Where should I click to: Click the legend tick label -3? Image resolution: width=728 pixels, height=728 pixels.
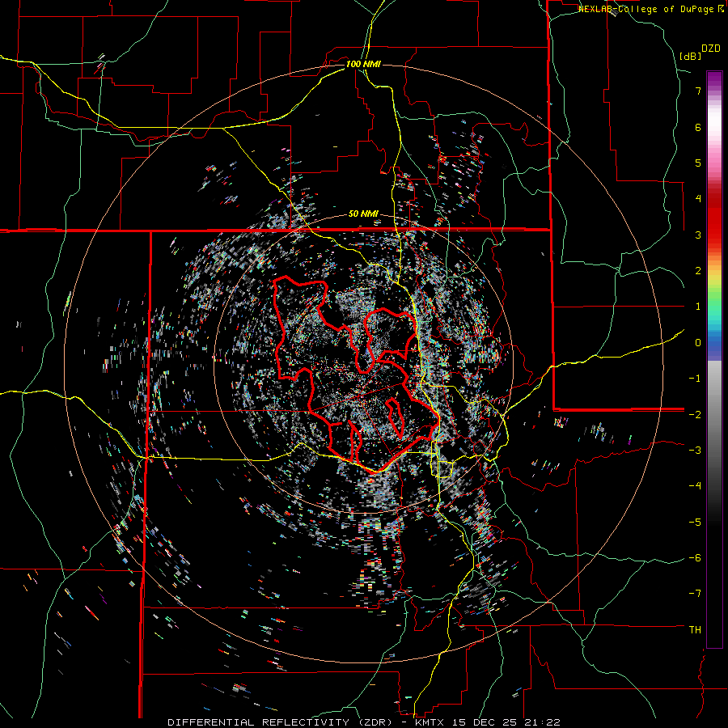coord(695,450)
